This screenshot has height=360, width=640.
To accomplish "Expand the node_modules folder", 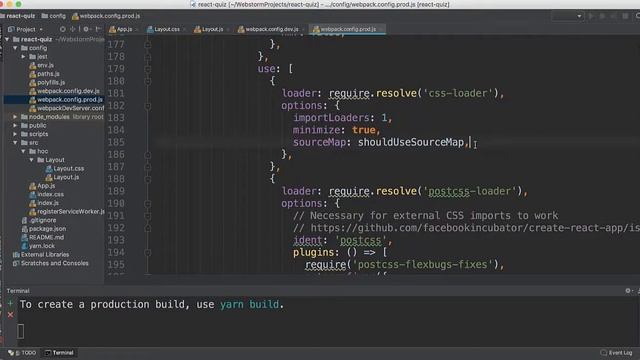I will (x=16, y=117).
